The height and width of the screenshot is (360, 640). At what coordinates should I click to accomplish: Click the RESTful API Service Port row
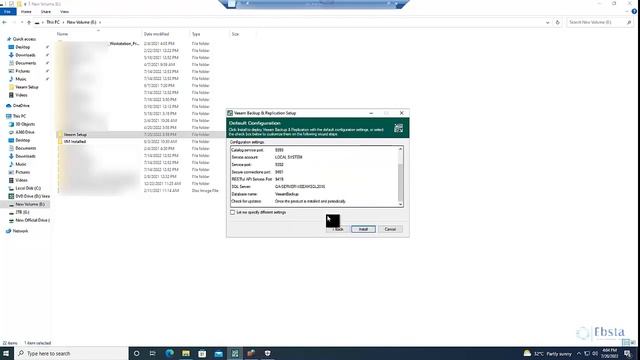(314, 179)
